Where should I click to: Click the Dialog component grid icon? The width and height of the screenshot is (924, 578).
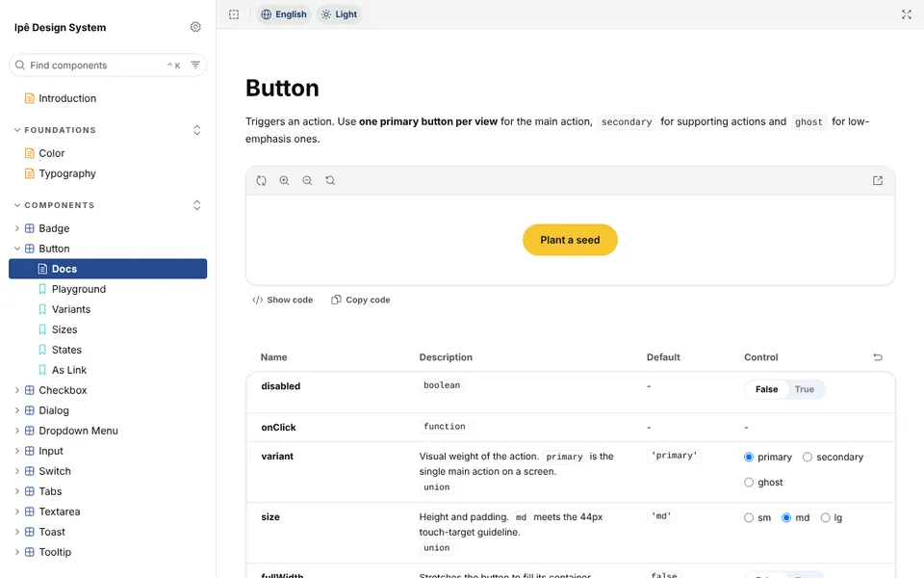click(30, 410)
